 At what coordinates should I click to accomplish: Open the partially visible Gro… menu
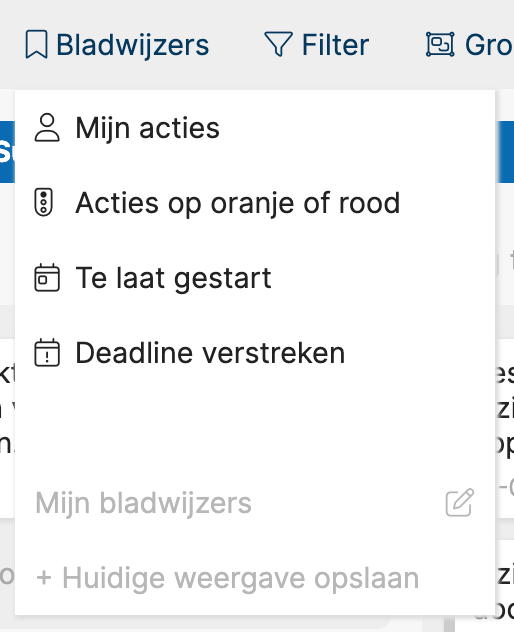[x=489, y=45]
